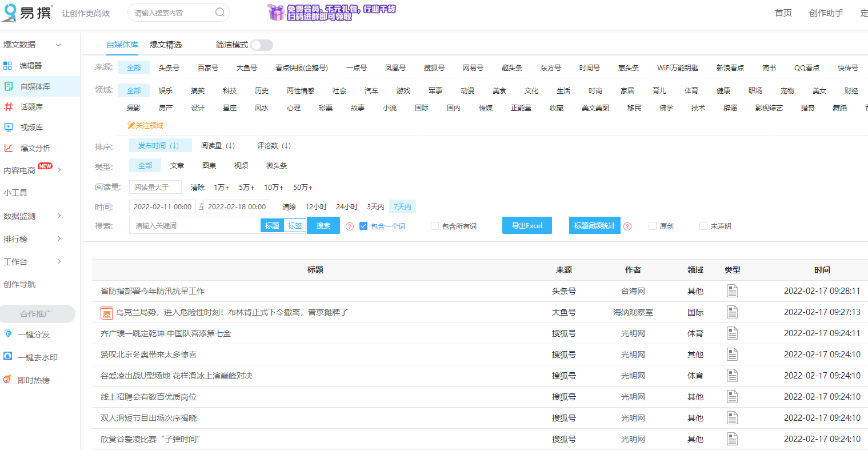
Task: Sort results by 阅读量 descending
Action: click(x=218, y=145)
